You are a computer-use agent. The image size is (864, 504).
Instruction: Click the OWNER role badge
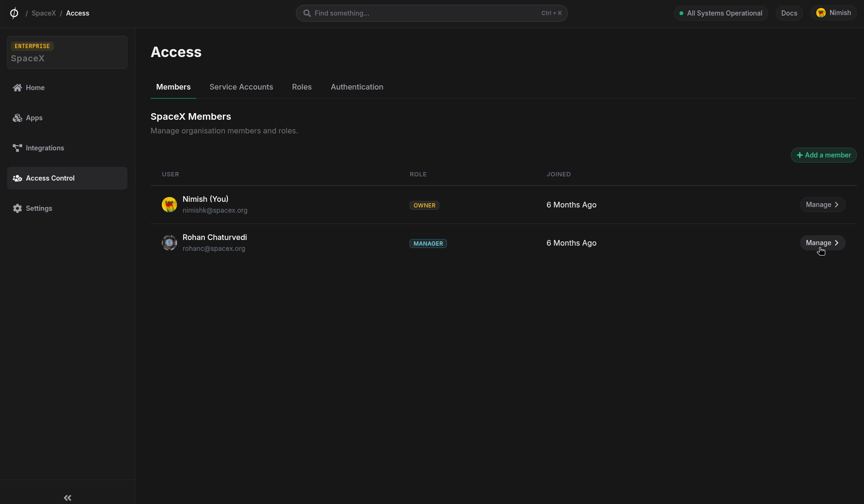(x=424, y=205)
